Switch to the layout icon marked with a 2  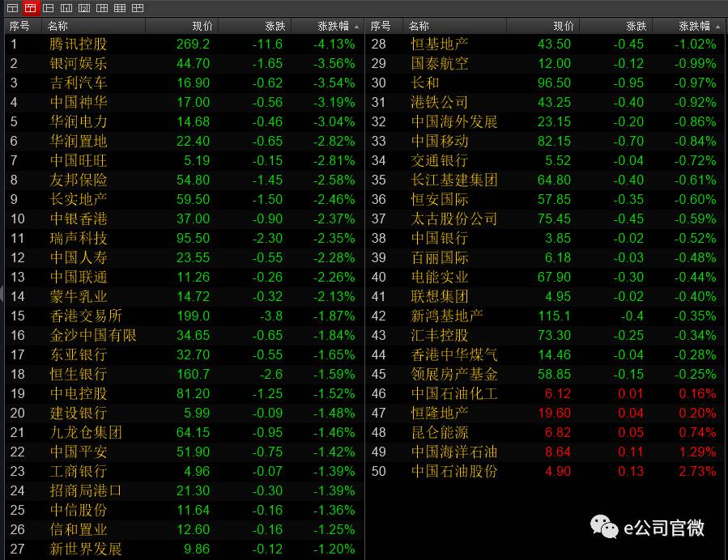tap(84, 8)
